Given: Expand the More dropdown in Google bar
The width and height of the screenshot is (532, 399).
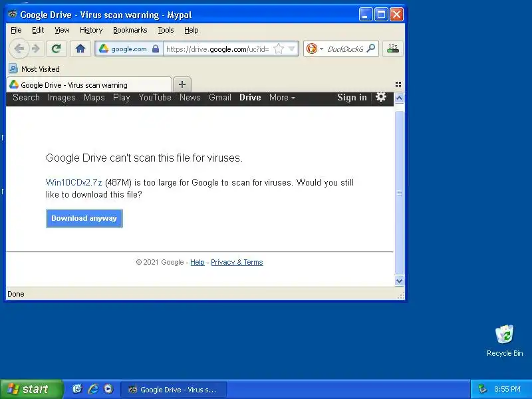Looking at the screenshot, I should [x=282, y=98].
